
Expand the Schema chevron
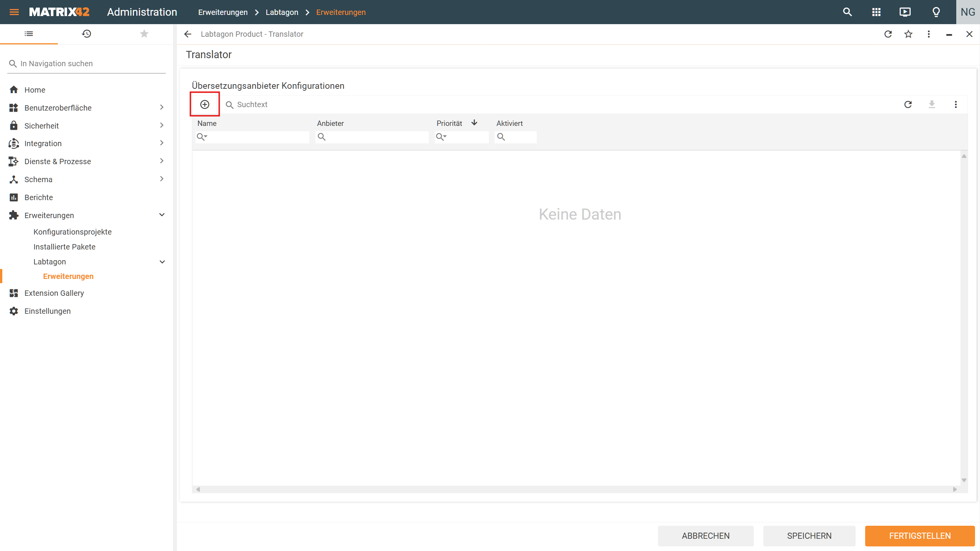pos(162,179)
